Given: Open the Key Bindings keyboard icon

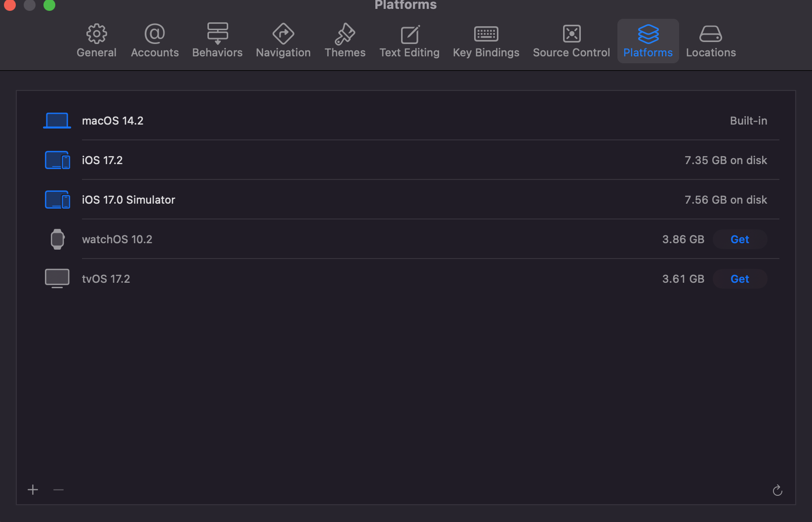Looking at the screenshot, I should point(486,34).
